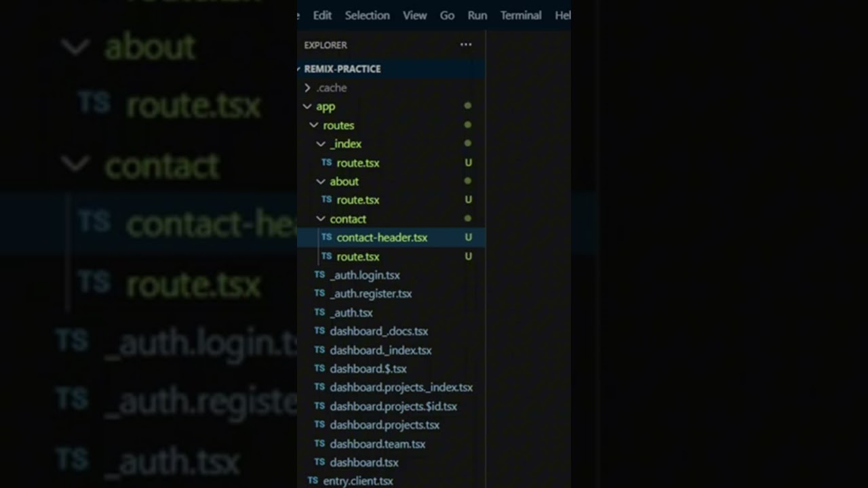Expand the .cache folder chevron

(307, 87)
